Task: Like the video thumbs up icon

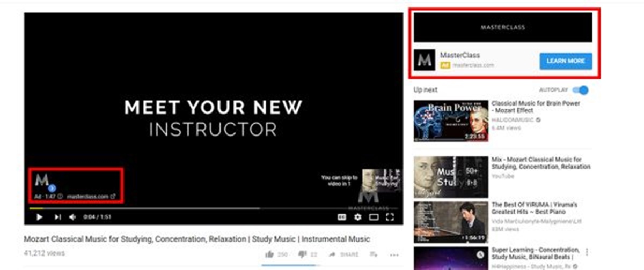Action: tap(269, 254)
